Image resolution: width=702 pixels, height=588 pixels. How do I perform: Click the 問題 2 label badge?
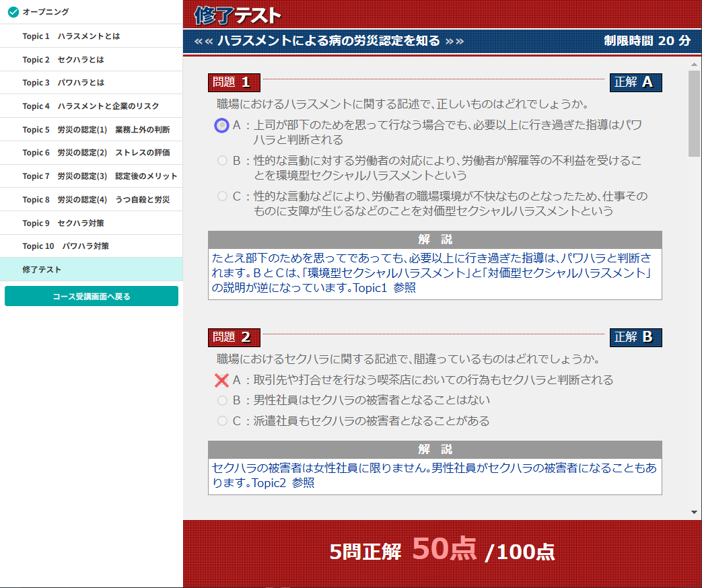click(x=234, y=337)
